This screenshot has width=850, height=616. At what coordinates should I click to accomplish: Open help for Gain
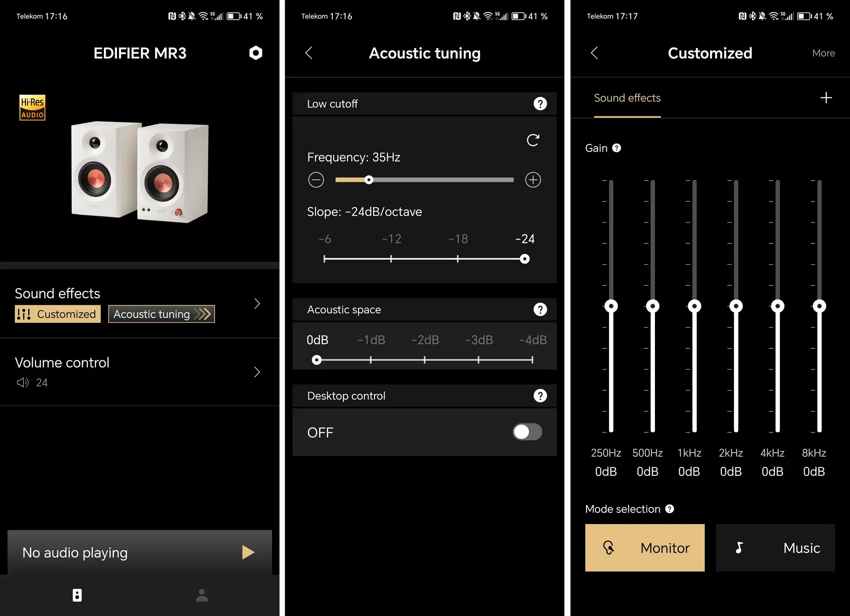coord(617,148)
